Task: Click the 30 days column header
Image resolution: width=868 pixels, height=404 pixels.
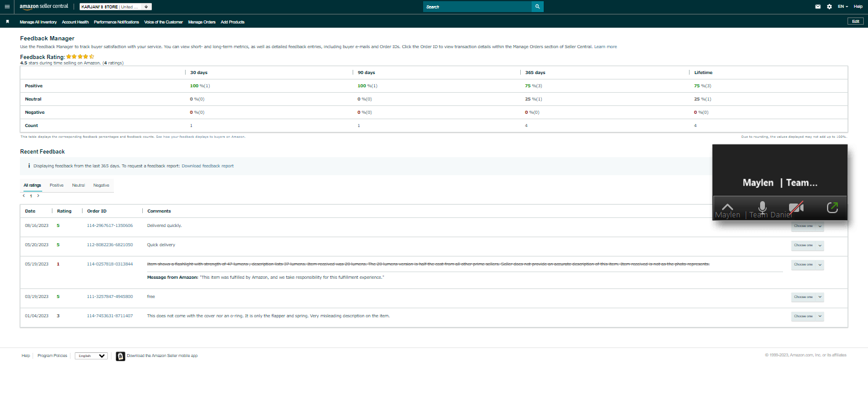Action: [199, 72]
